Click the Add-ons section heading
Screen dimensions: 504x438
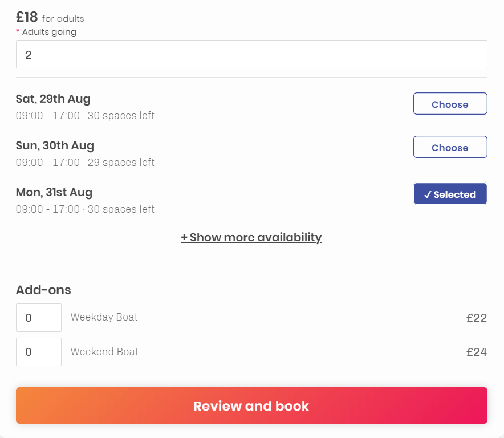43,290
